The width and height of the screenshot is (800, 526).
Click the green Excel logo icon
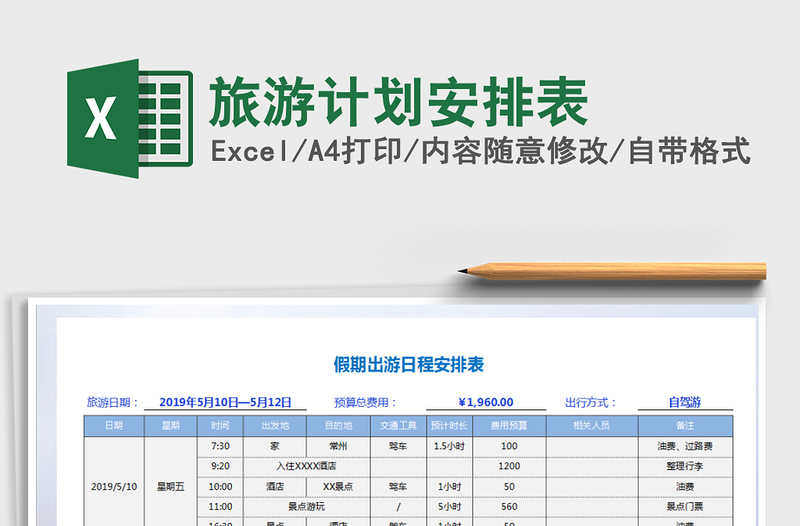129,120
